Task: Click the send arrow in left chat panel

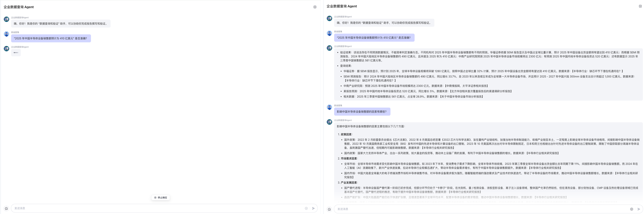Action: point(313,208)
